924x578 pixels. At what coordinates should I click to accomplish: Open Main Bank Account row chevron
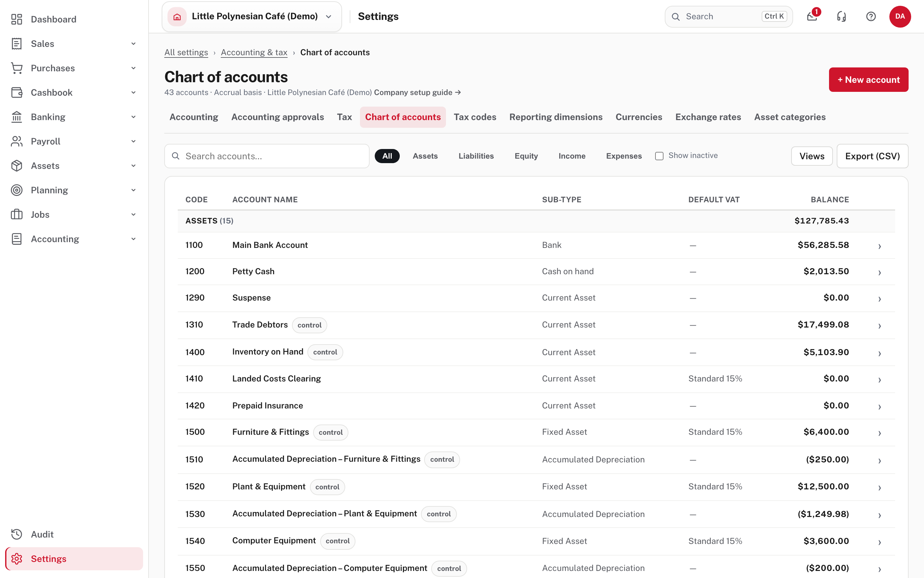(879, 246)
